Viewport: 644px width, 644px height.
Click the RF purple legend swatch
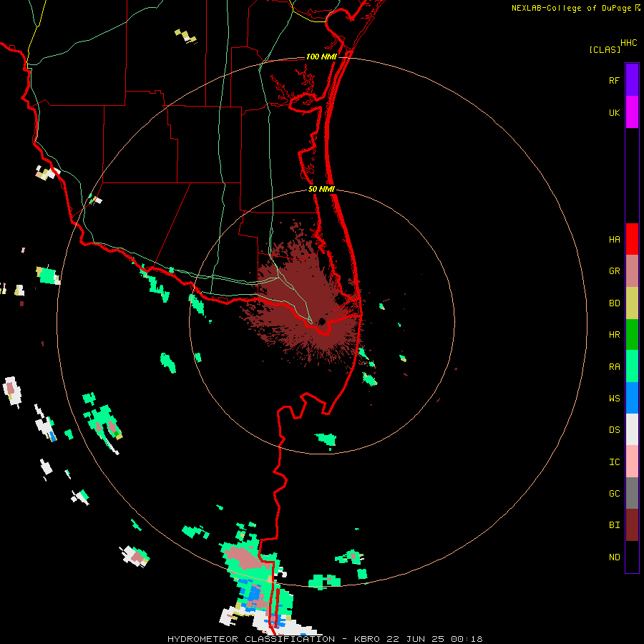tap(632, 80)
